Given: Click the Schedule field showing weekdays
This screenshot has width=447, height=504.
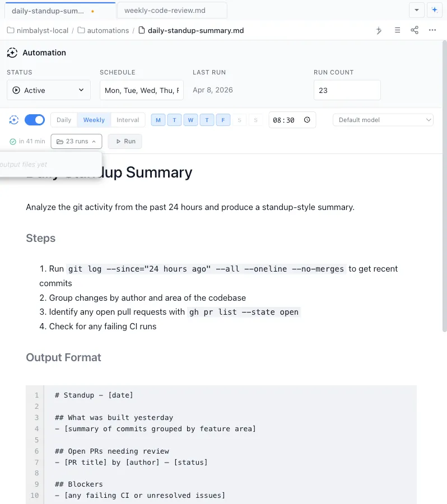Looking at the screenshot, I should [x=142, y=90].
